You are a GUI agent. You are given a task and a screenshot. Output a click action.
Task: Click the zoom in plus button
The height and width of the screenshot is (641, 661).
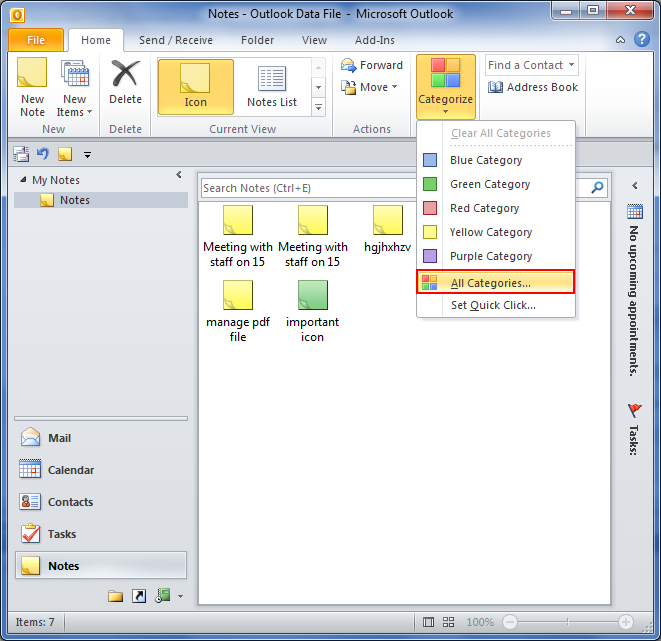(626, 622)
